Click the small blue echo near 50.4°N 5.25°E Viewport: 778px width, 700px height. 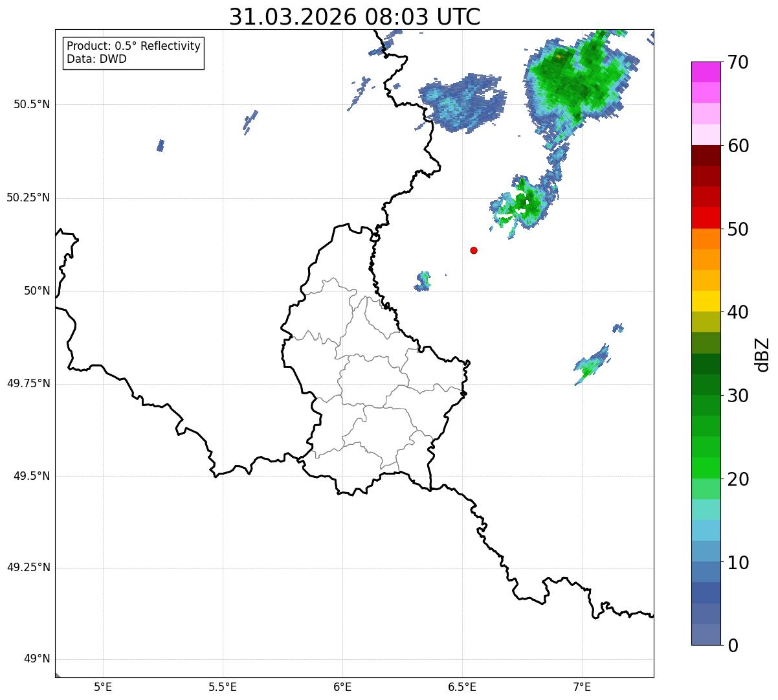pyautogui.click(x=161, y=146)
